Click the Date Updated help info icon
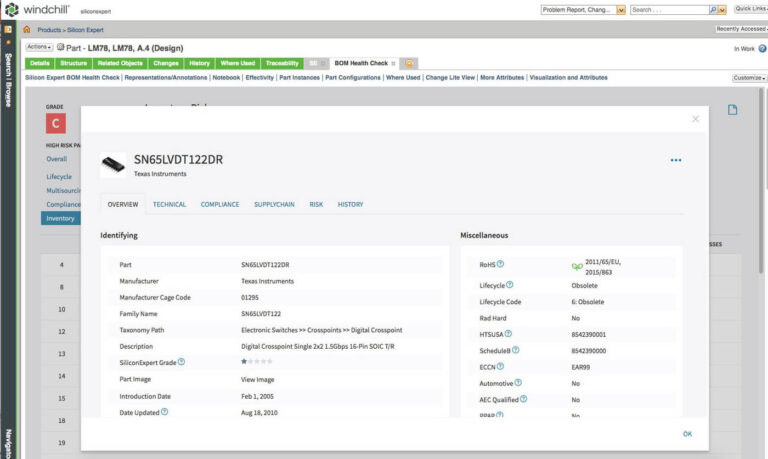768x459 pixels. pyautogui.click(x=165, y=412)
